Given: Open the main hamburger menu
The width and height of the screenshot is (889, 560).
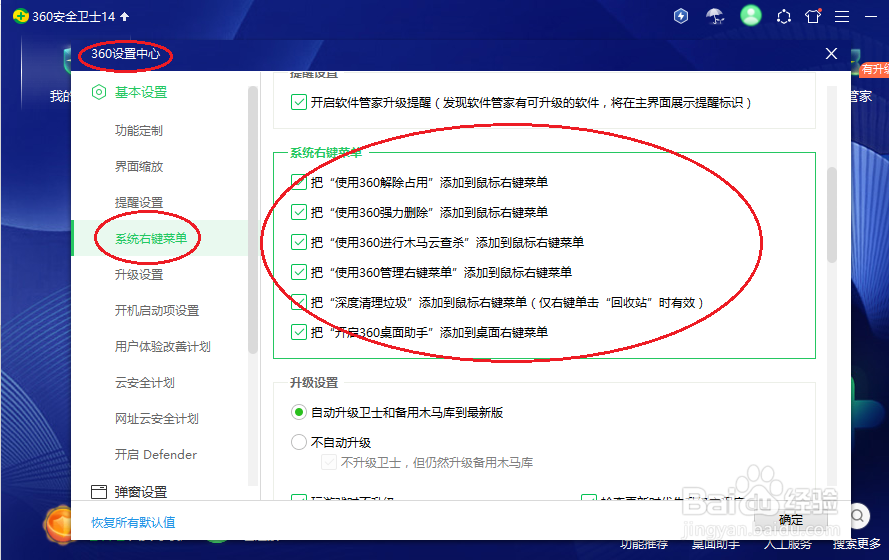Looking at the screenshot, I should (x=842, y=17).
